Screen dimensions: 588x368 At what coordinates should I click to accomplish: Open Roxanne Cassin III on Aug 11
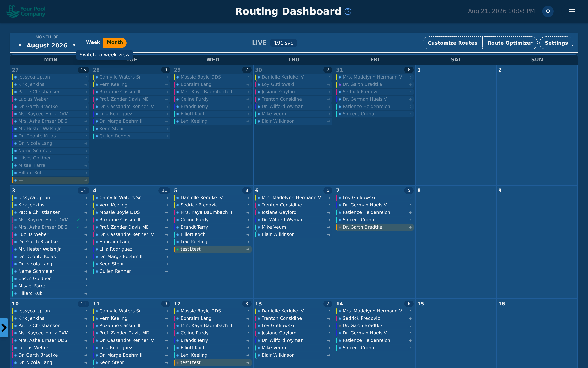click(131, 326)
